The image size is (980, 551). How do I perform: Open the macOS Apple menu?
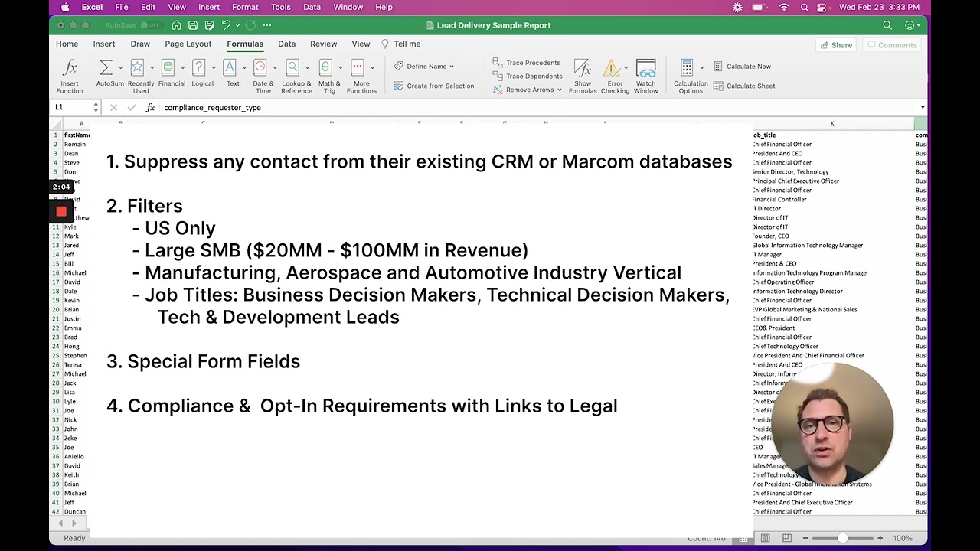pos(65,7)
